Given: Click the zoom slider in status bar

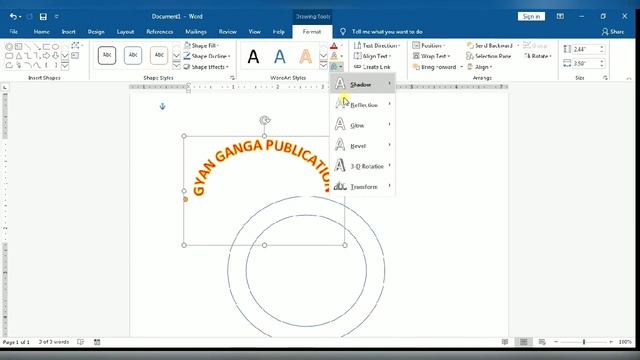Looking at the screenshot, I should coord(584,342).
